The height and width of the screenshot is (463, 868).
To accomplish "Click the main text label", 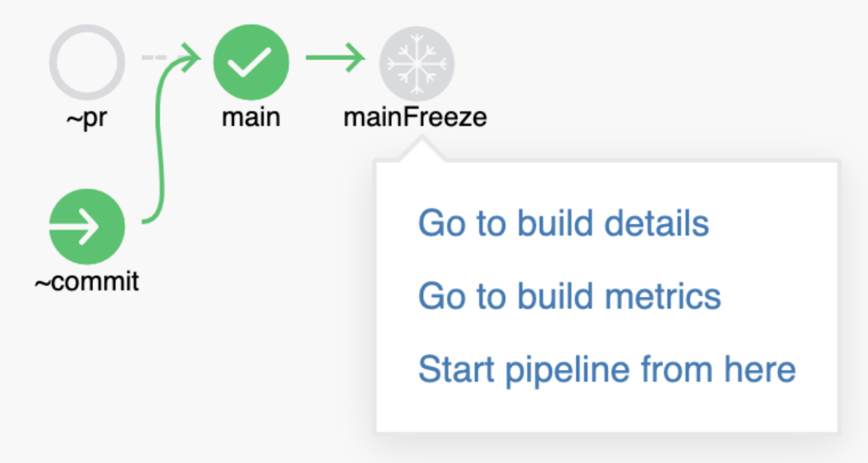I will (x=251, y=117).
